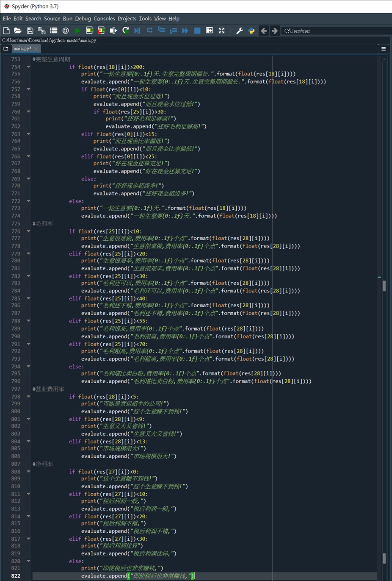Click line number 775
This screenshot has height=581, width=392.
[16, 224]
